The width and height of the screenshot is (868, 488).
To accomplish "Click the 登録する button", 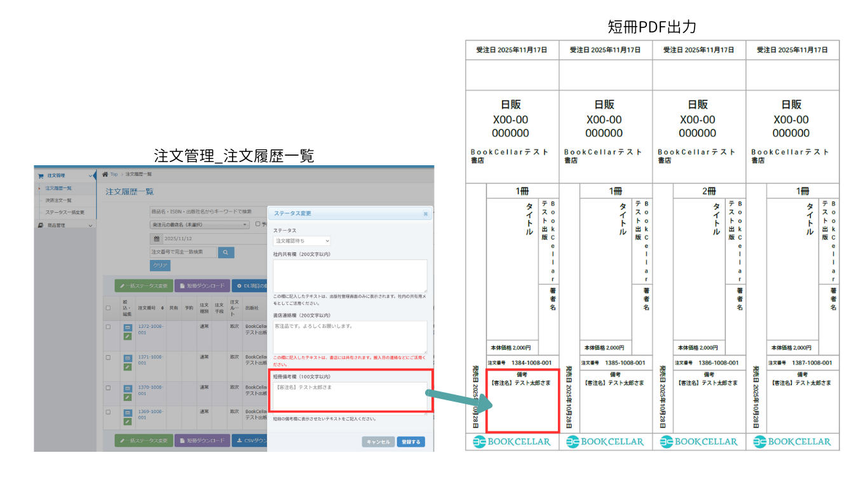I will [410, 442].
